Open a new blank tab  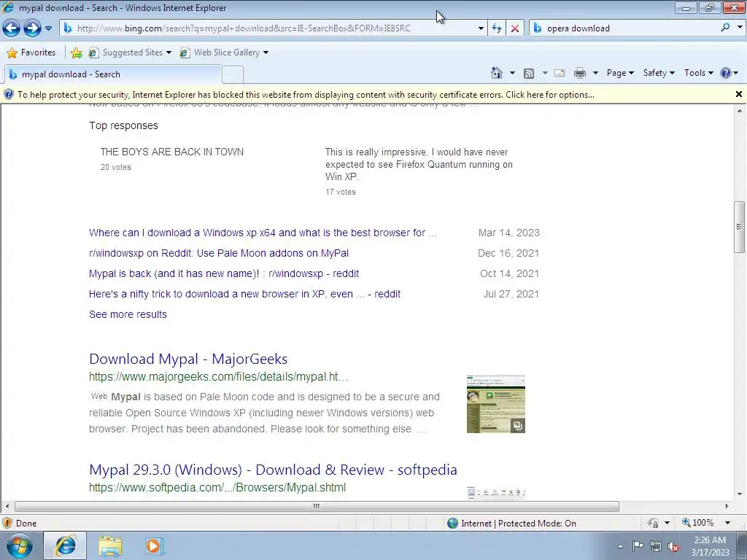233,75
